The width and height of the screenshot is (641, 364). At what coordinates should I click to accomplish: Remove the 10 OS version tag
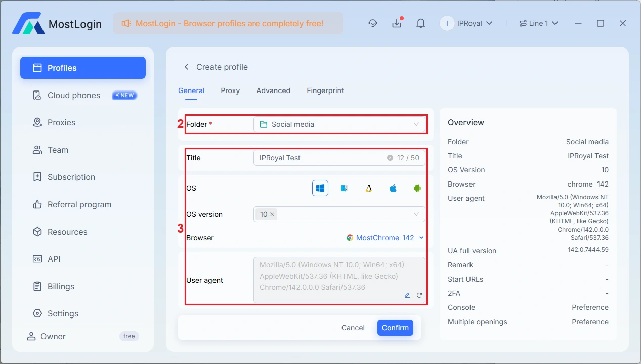tap(272, 214)
